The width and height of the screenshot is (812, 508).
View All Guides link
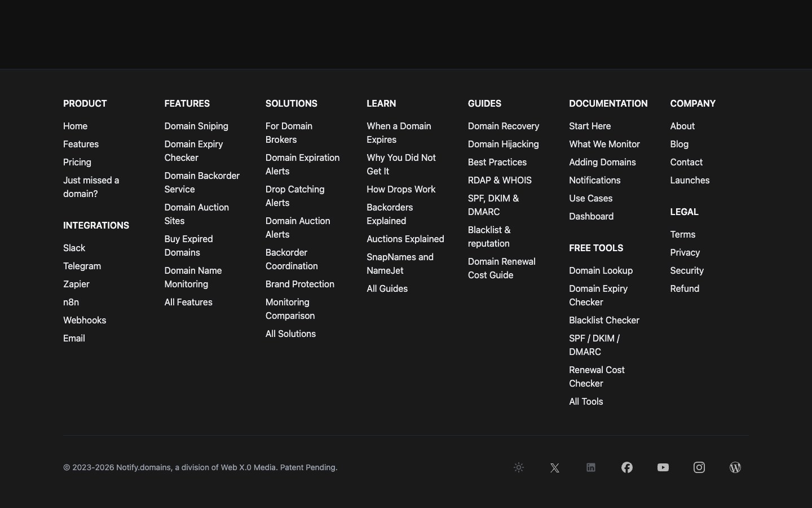tap(387, 288)
